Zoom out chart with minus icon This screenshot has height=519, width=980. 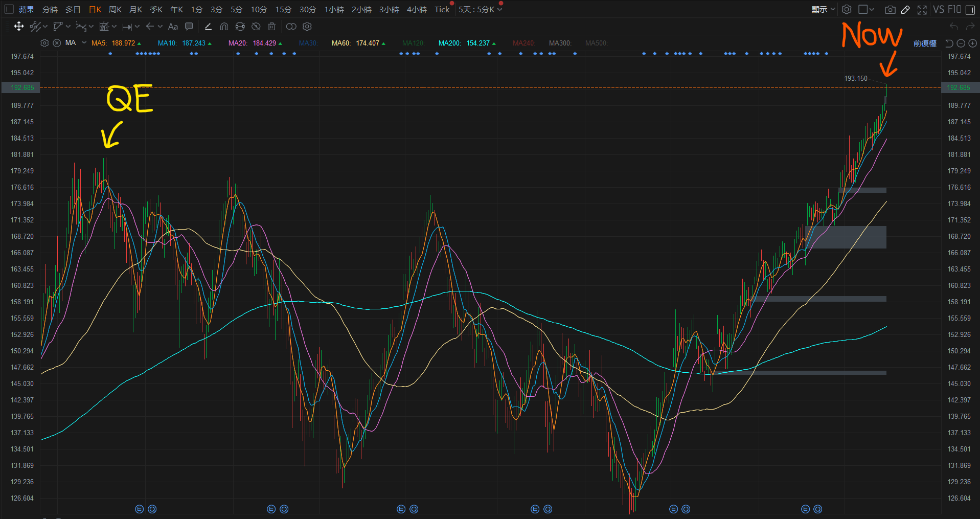click(x=961, y=43)
